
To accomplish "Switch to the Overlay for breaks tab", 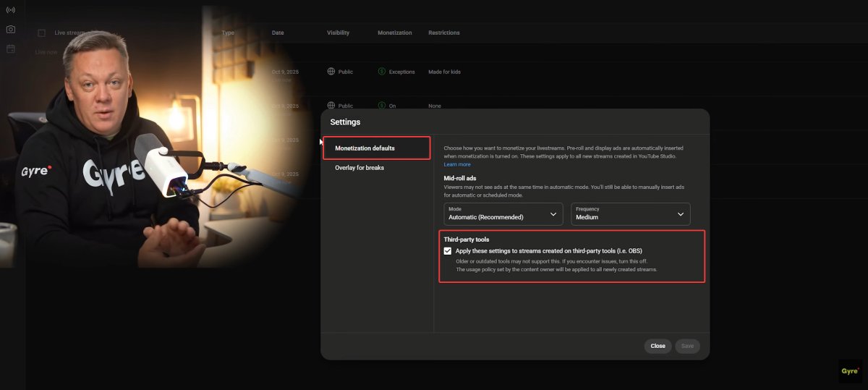I will coord(359,168).
